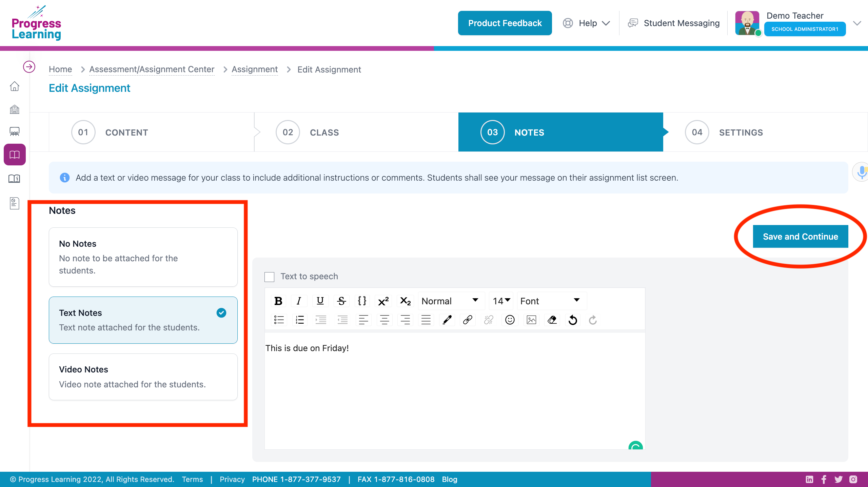Enable Text to speech checkbox
Image resolution: width=868 pixels, height=487 pixels.
pyautogui.click(x=269, y=277)
